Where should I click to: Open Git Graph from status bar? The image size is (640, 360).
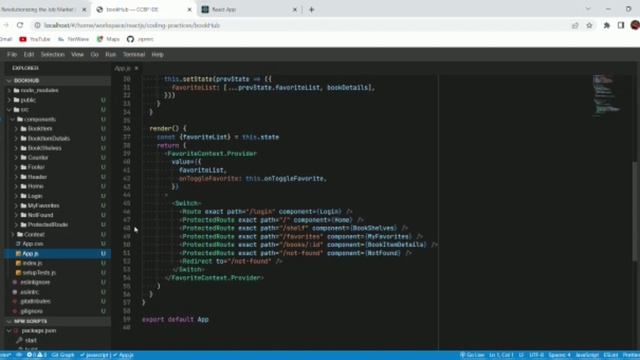63,355
